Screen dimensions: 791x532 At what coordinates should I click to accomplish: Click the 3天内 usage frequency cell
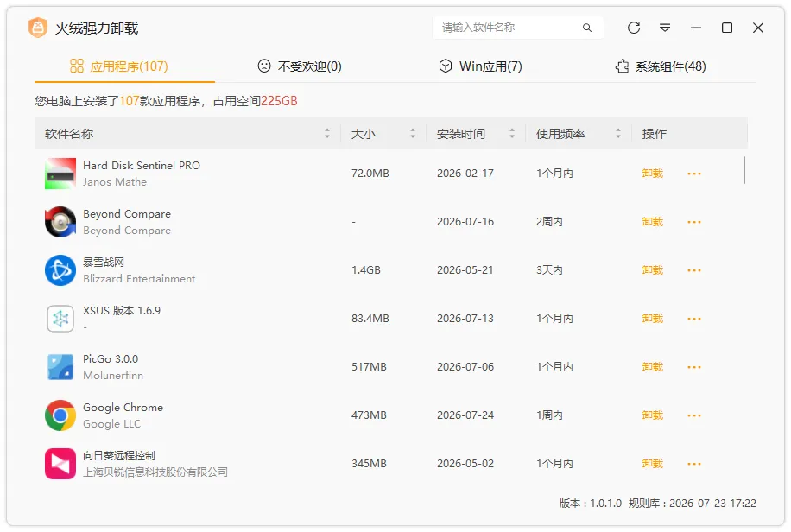(x=549, y=270)
